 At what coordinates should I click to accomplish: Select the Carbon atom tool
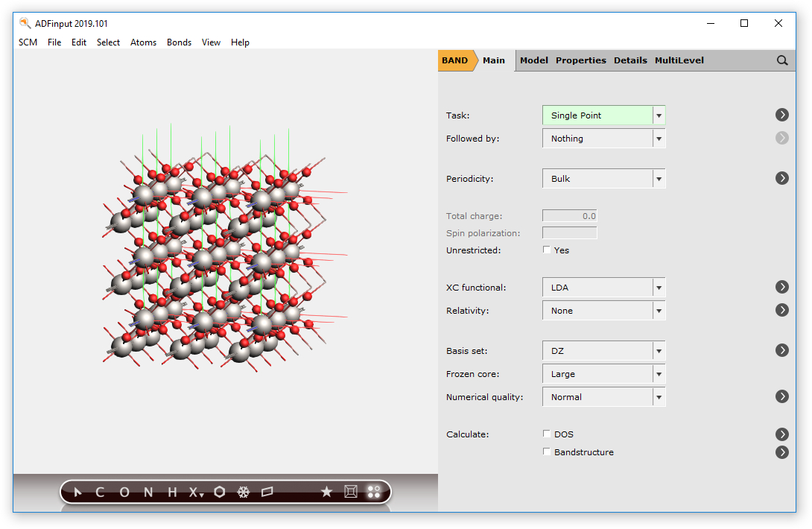[99, 492]
